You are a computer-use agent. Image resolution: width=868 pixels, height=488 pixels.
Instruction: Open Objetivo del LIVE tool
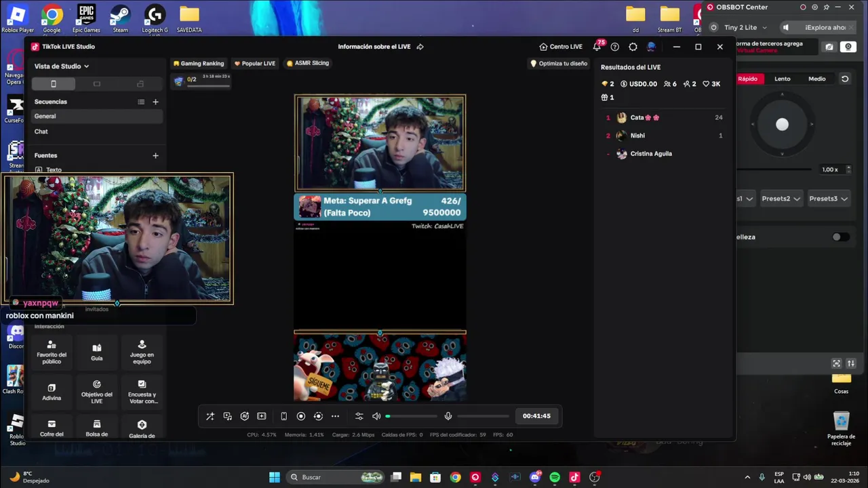(x=97, y=392)
